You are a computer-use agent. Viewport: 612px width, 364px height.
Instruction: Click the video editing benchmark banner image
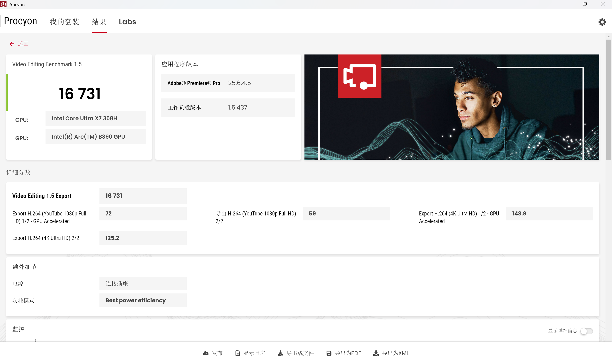pos(452,107)
